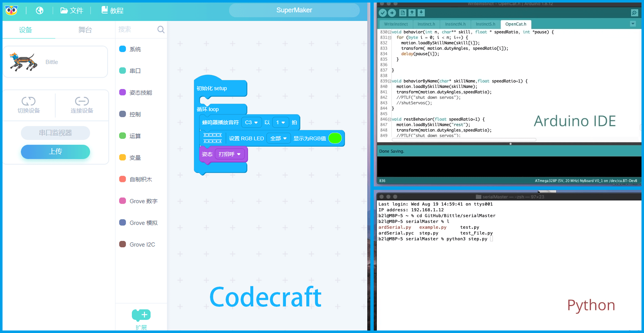
Task: Click test_File.py in terminal listing
Action: click(477, 233)
